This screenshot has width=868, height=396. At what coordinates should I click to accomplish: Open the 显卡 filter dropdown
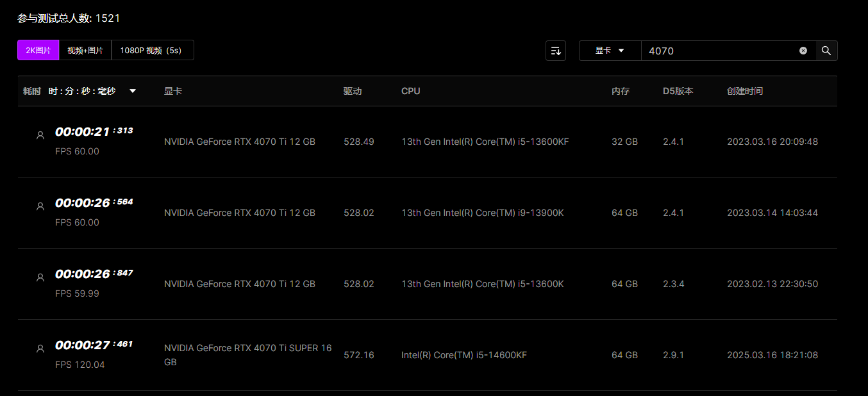[610, 51]
